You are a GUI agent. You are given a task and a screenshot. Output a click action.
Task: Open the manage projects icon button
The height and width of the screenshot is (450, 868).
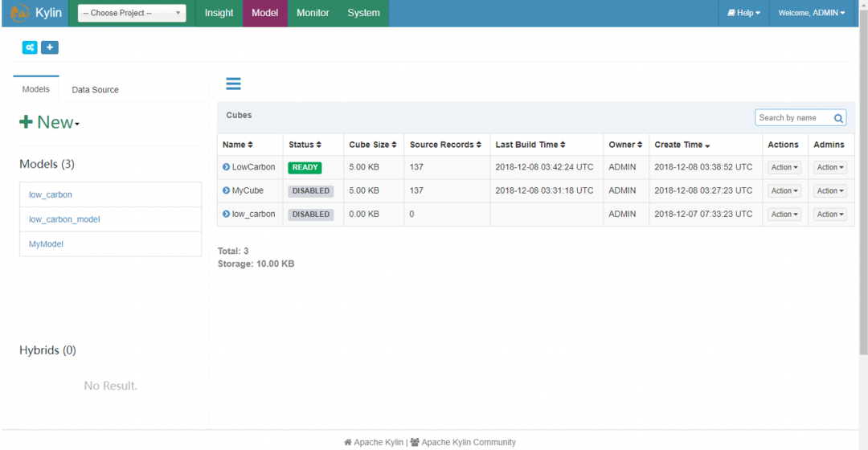(30, 47)
